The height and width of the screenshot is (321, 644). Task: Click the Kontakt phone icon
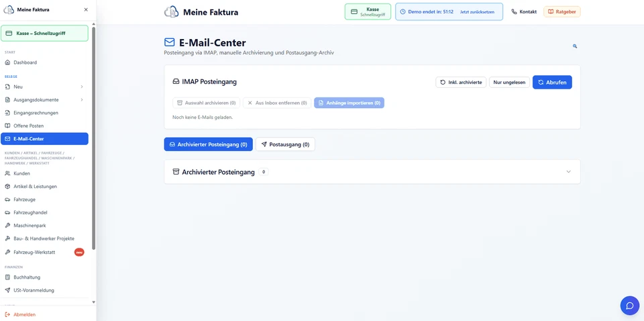[x=514, y=12]
